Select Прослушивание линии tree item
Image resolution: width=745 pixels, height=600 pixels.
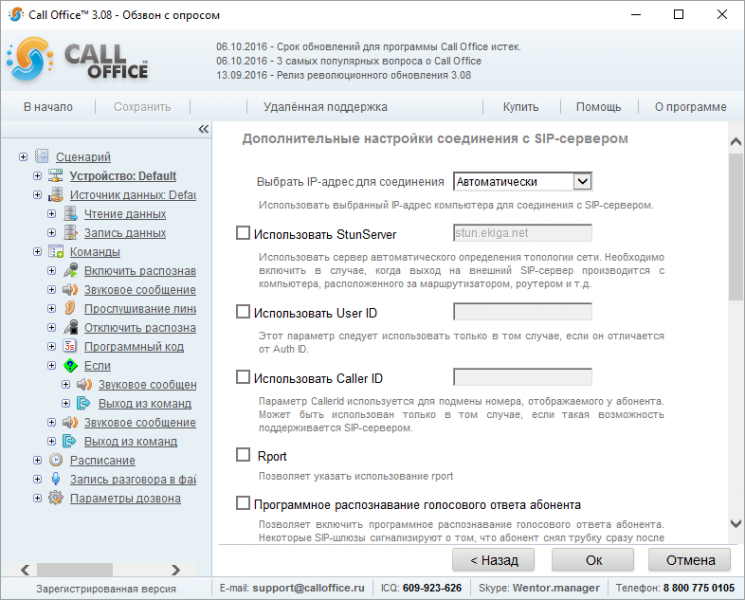[140, 308]
